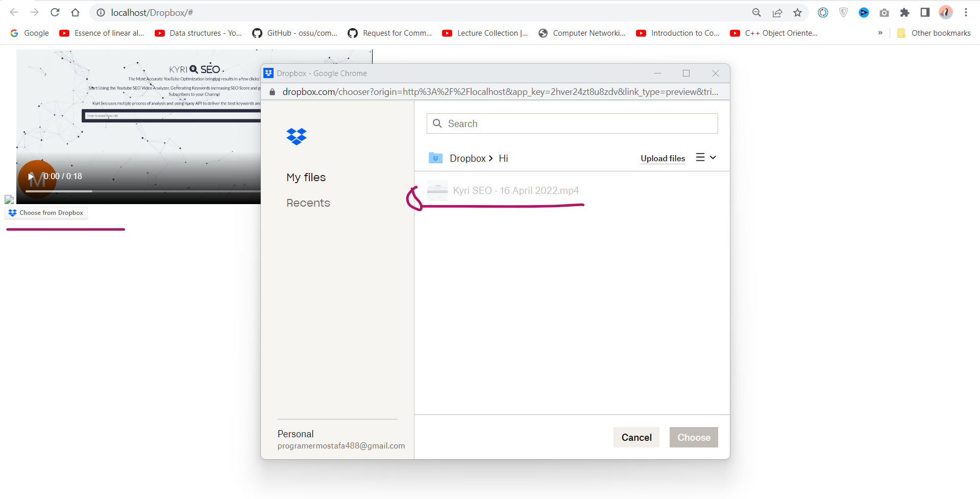Click the Dropbox logo in chooser sidebar
This screenshot has height=499, width=980.
[297, 137]
